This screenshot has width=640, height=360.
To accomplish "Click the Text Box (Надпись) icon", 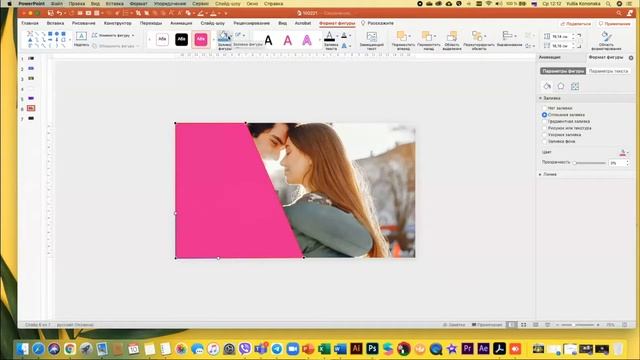I will coord(81,36).
